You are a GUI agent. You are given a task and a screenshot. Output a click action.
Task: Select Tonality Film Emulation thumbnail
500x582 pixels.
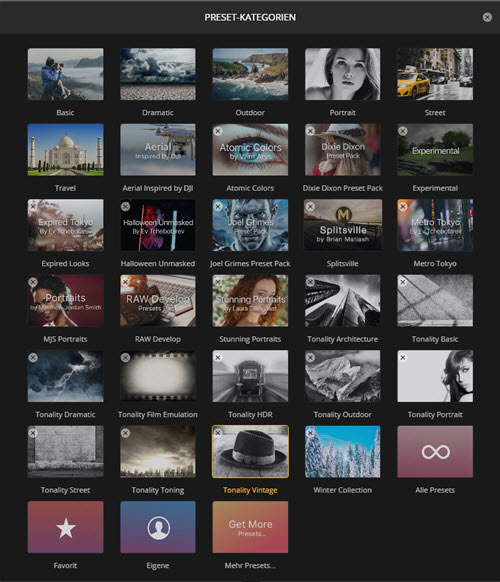point(158,376)
